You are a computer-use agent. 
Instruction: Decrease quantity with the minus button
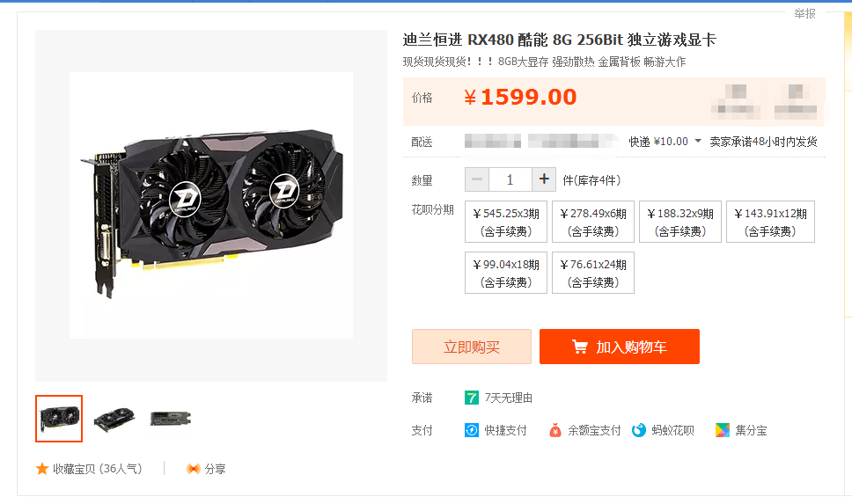pos(477,179)
